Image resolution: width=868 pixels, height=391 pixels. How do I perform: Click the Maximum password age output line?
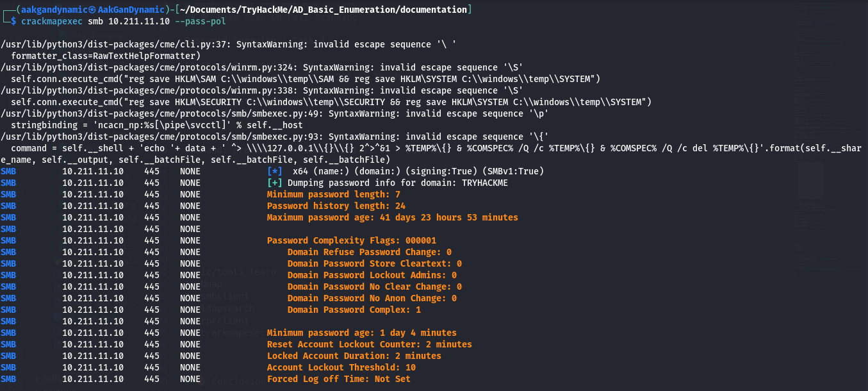coord(392,218)
